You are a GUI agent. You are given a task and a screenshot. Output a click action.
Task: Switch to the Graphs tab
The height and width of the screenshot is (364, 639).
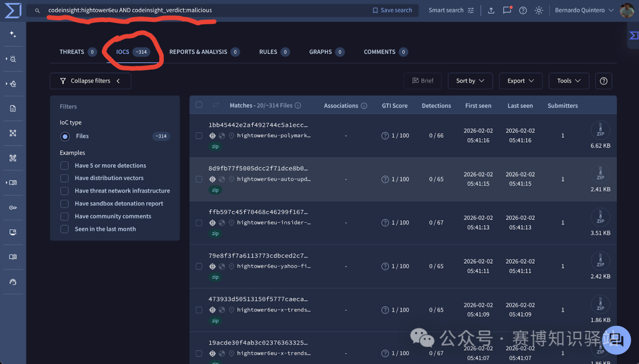coord(327,52)
